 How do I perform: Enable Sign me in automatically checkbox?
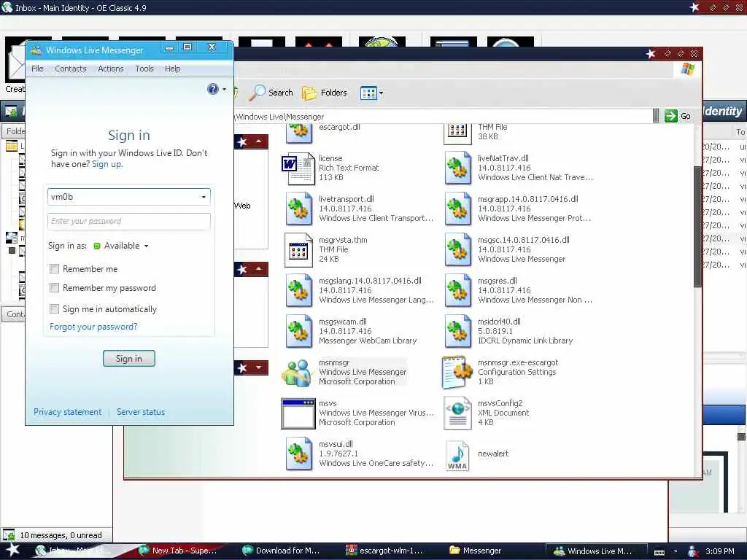tap(54, 309)
